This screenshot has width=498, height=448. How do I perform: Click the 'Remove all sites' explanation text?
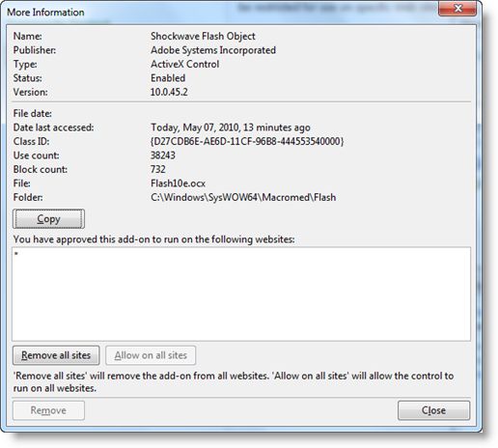(x=234, y=382)
